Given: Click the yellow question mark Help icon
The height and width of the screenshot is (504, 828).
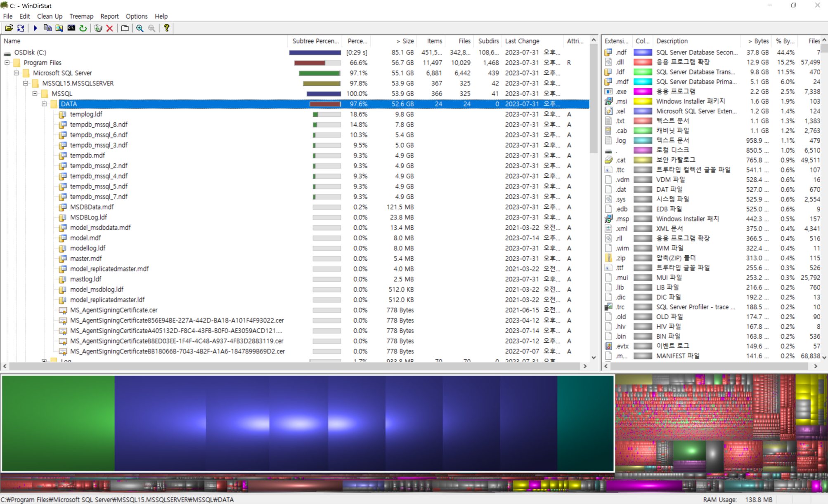Looking at the screenshot, I should coord(167,28).
